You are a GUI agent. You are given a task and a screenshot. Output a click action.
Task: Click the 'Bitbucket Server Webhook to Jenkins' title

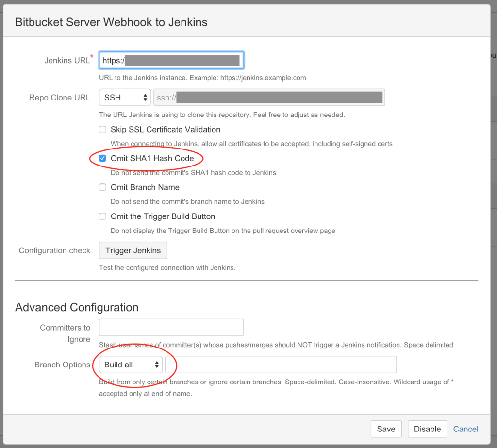click(111, 22)
